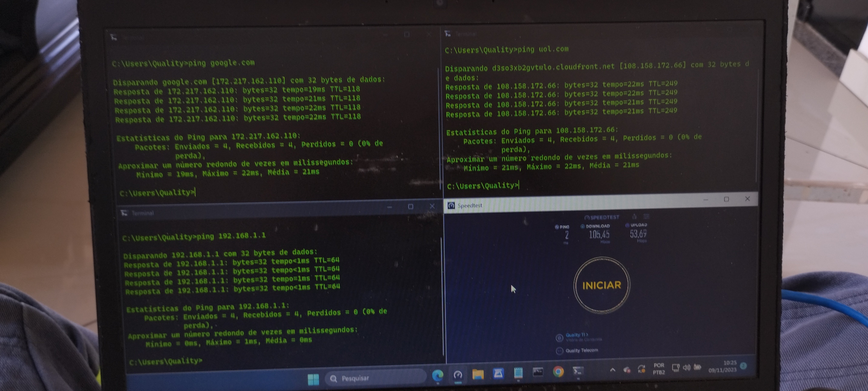The width and height of the screenshot is (868, 391).
Task: Maximize the bottom-left Terminal window
Action: [410, 206]
